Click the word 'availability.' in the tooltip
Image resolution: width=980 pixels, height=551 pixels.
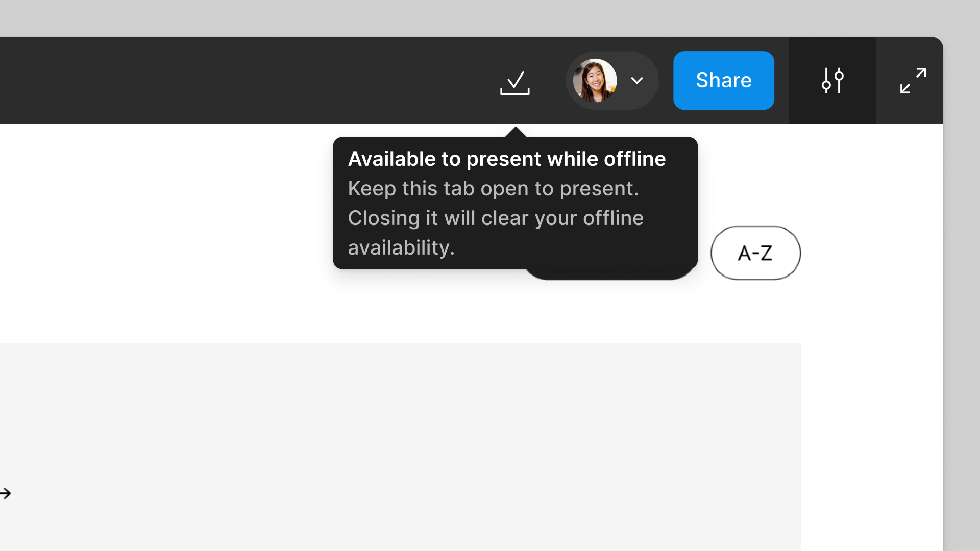pos(401,248)
